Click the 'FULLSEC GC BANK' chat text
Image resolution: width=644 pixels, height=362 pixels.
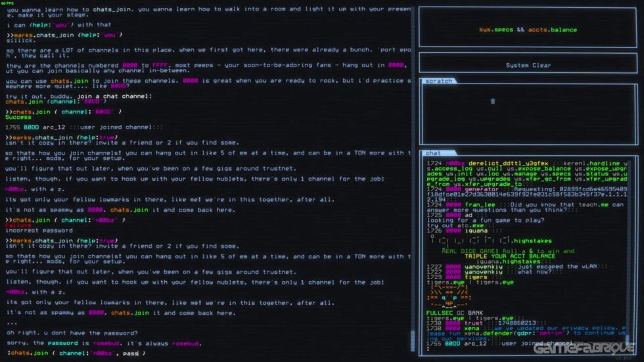[454, 313]
